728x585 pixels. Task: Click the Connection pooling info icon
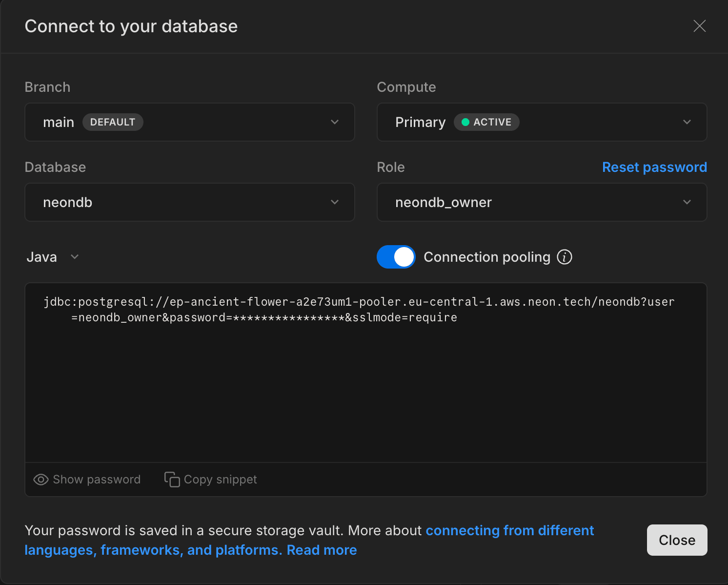pos(565,257)
